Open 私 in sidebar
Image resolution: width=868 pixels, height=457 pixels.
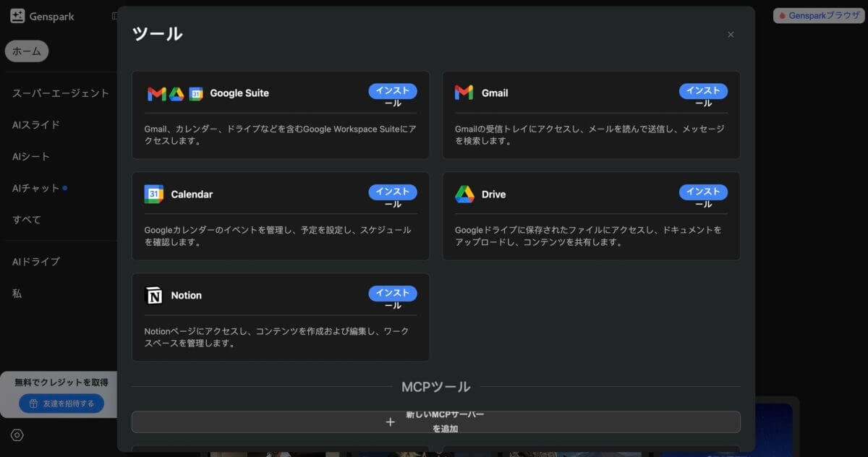pos(17,294)
